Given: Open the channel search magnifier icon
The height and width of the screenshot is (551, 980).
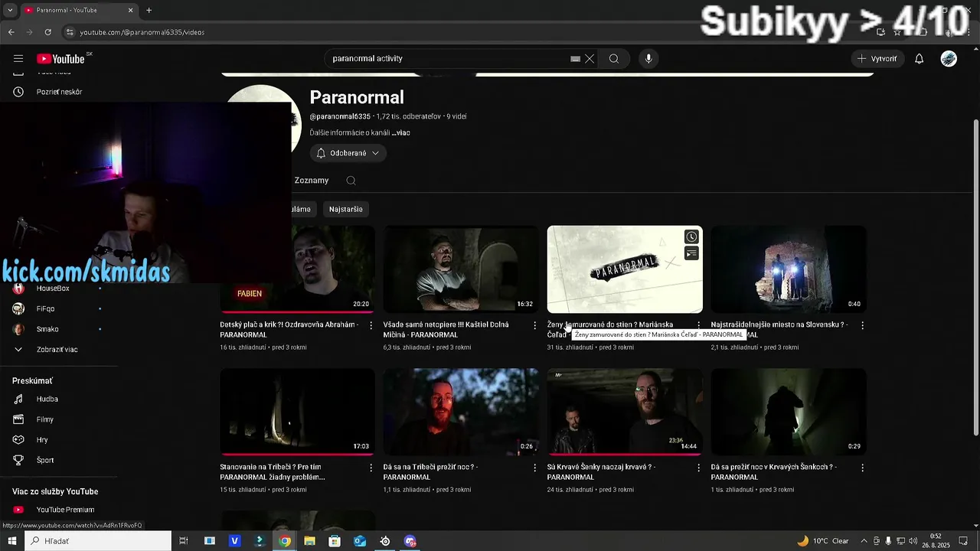Looking at the screenshot, I should (351, 181).
